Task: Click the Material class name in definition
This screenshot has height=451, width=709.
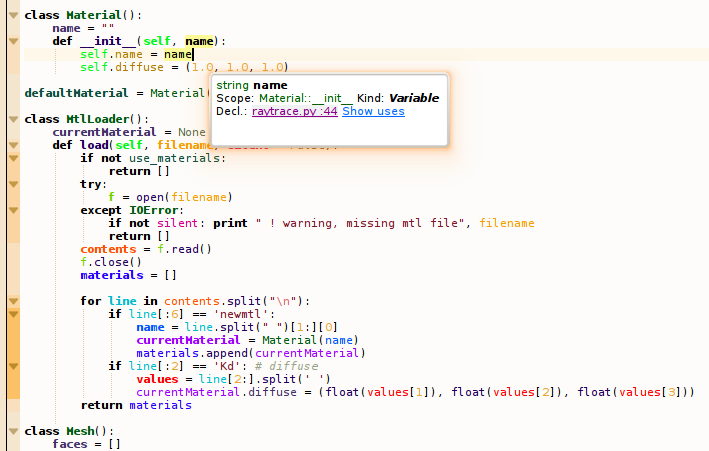Action: coord(94,15)
